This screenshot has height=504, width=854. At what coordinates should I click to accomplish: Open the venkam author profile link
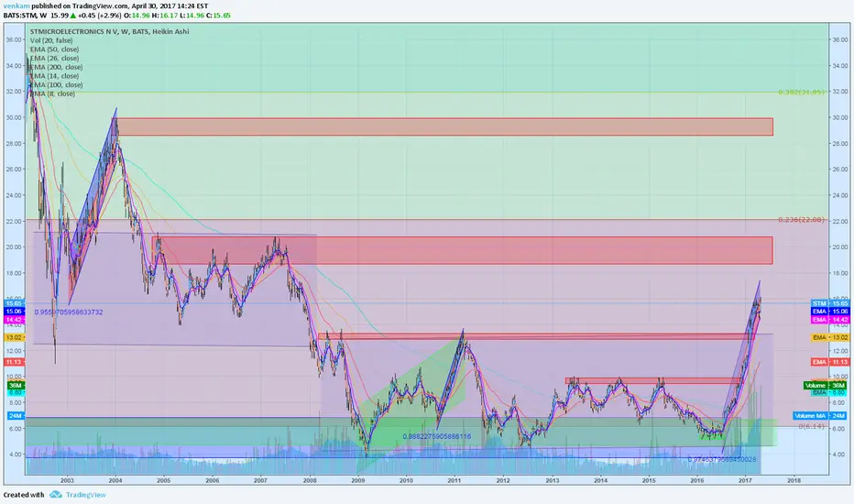(16, 6)
